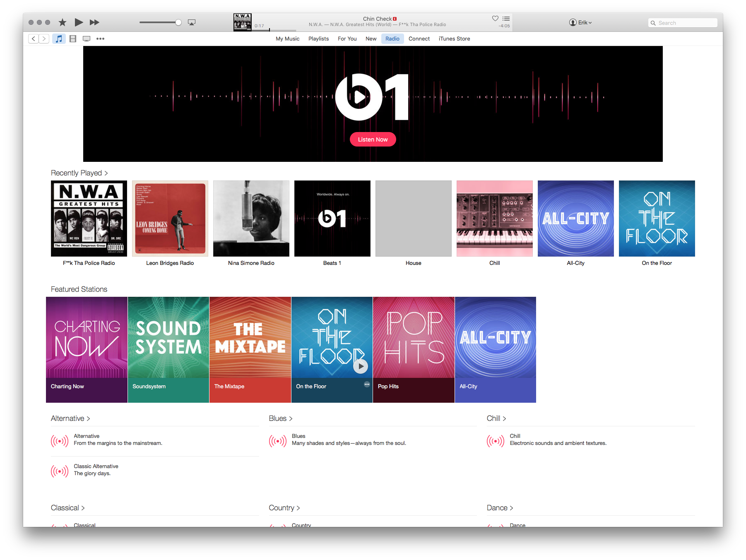The image size is (746, 560).
Task: Open Charting Now featured station
Action: click(x=87, y=350)
